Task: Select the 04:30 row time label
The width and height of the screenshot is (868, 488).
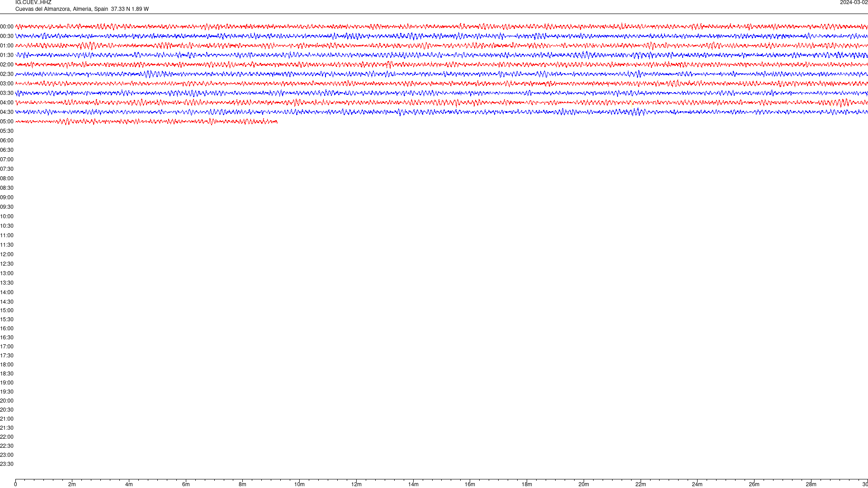Action: [x=7, y=112]
